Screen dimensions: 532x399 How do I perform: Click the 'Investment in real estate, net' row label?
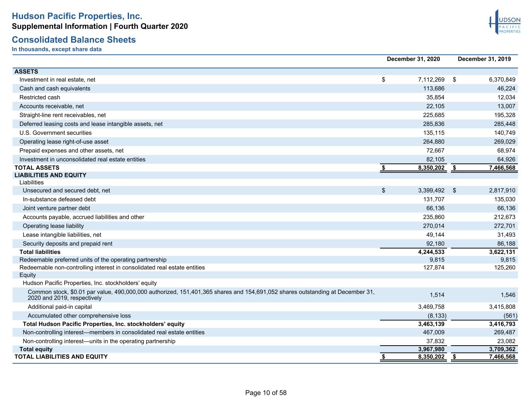point(57,80)
